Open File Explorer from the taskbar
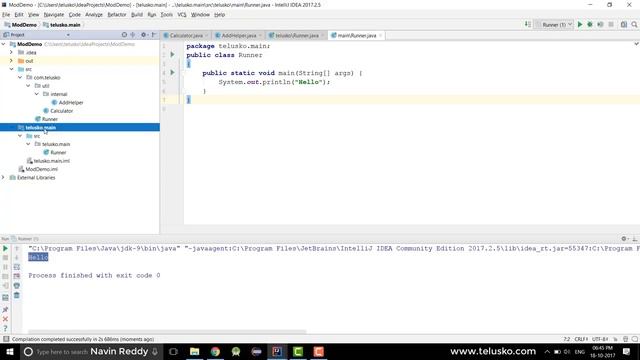The width and height of the screenshot is (640, 360). (195, 351)
